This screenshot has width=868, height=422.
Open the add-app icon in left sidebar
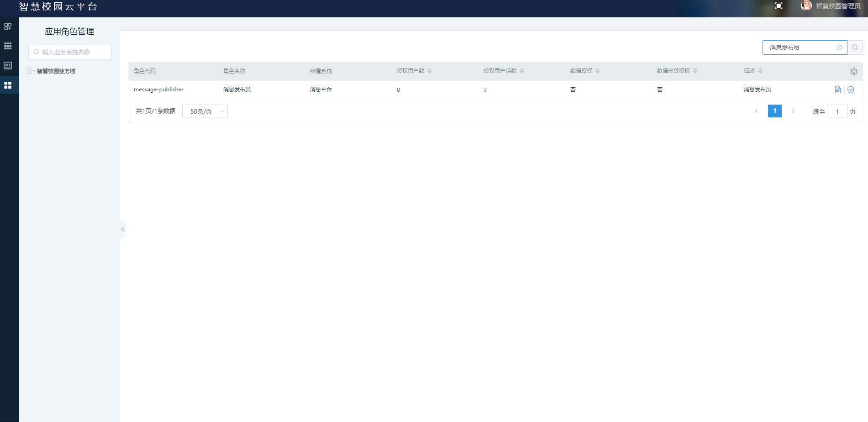[8, 26]
